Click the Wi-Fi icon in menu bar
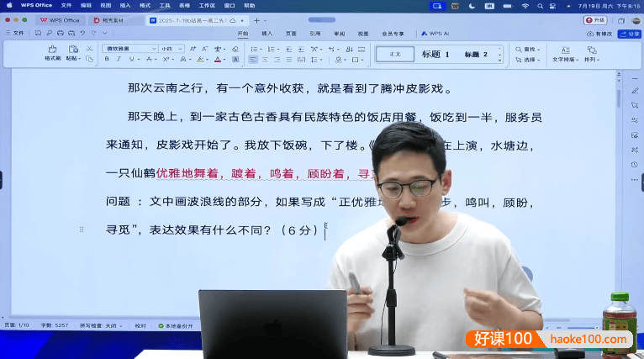 pyautogui.click(x=525, y=6)
